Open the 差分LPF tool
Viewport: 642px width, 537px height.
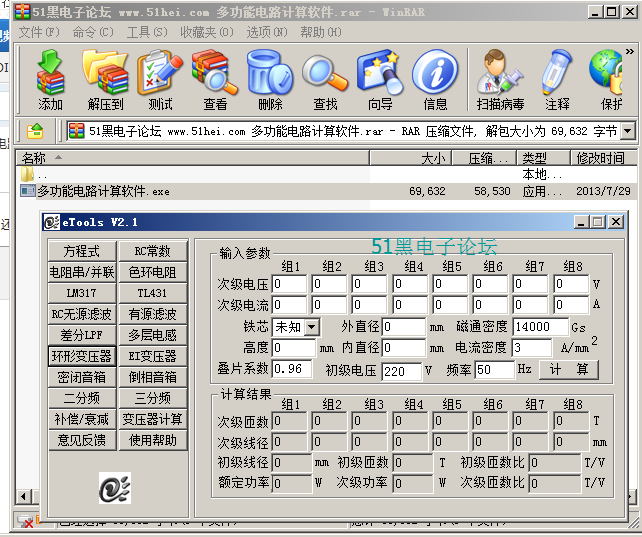pyautogui.click(x=82, y=335)
